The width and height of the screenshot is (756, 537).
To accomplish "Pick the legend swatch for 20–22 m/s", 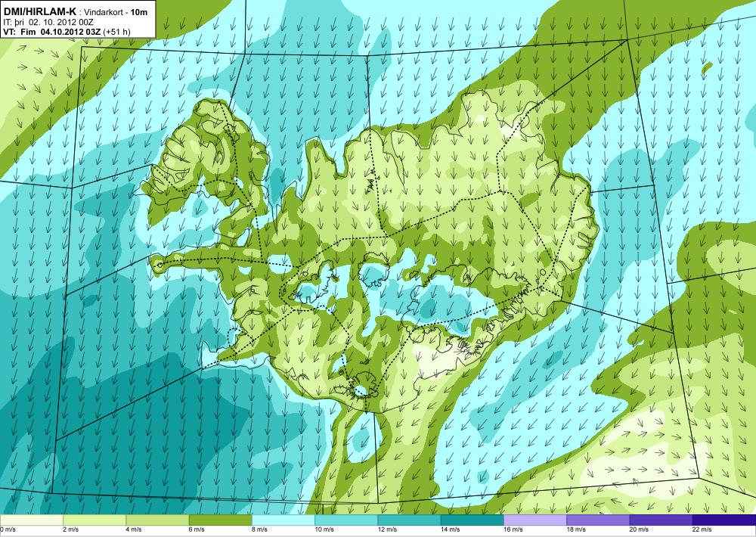I will pos(661,520).
